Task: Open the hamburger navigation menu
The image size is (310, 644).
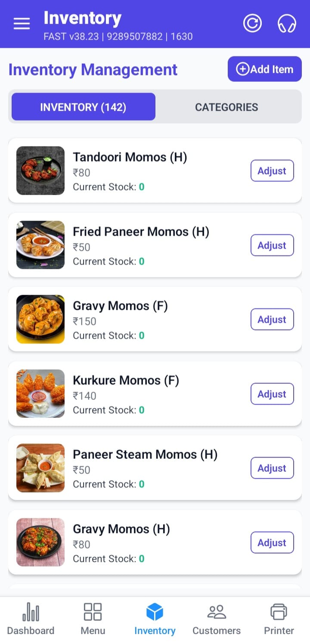Action: point(22,24)
